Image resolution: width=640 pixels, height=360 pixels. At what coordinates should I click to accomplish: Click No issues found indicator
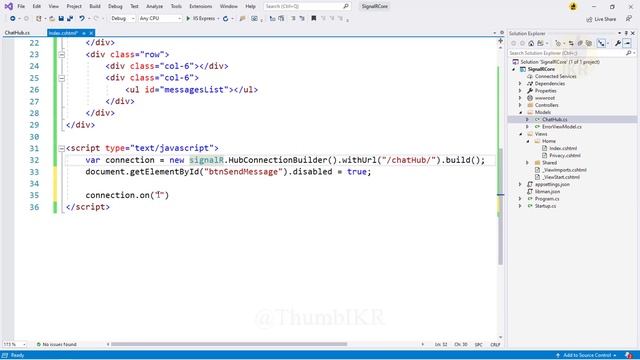point(57,344)
